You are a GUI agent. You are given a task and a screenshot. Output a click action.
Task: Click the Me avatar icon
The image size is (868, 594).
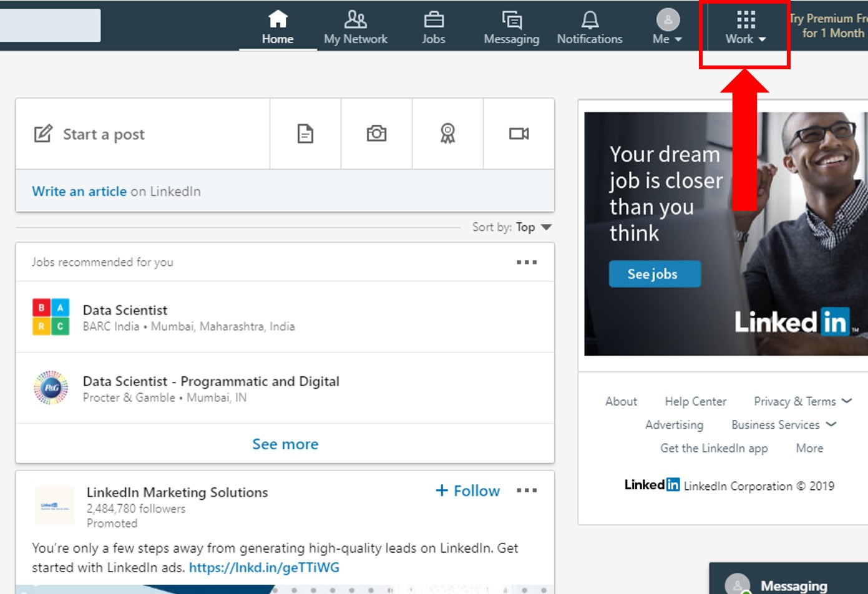click(668, 20)
